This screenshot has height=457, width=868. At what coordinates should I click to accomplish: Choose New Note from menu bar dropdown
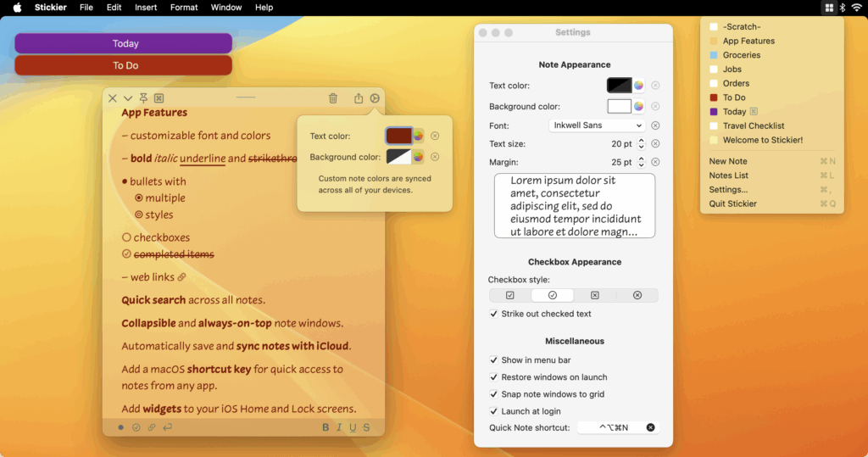coord(772,161)
